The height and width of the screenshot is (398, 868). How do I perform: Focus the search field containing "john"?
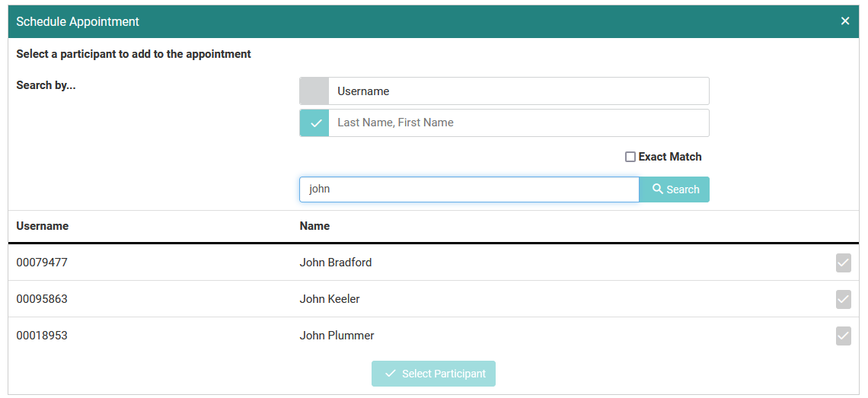tap(468, 189)
